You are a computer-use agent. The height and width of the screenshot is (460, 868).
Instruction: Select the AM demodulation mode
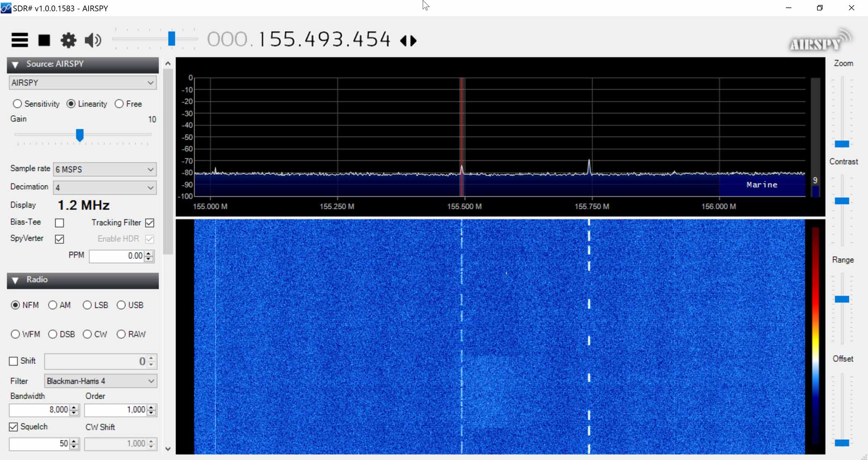tap(53, 305)
